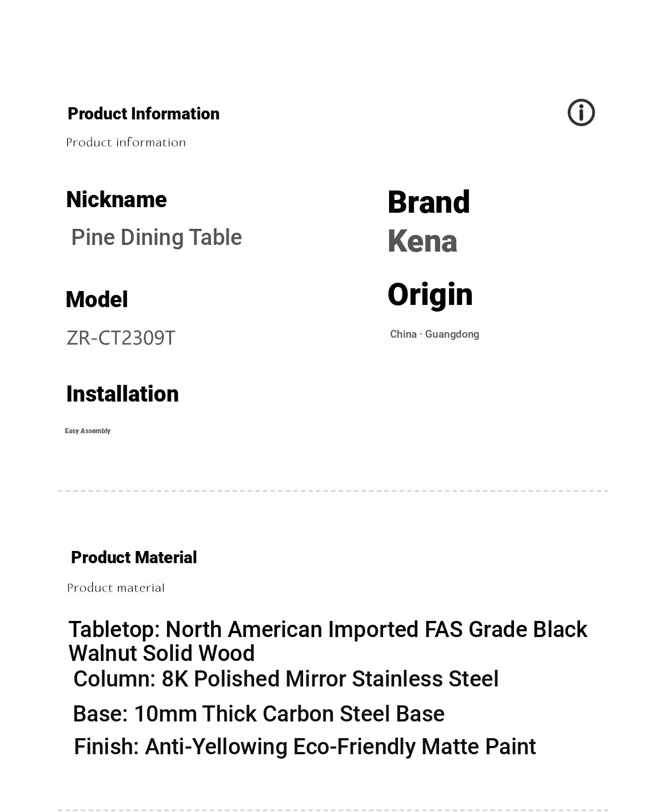666x812 pixels.
Task: Select the Installation label
Action: pos(122,394)
